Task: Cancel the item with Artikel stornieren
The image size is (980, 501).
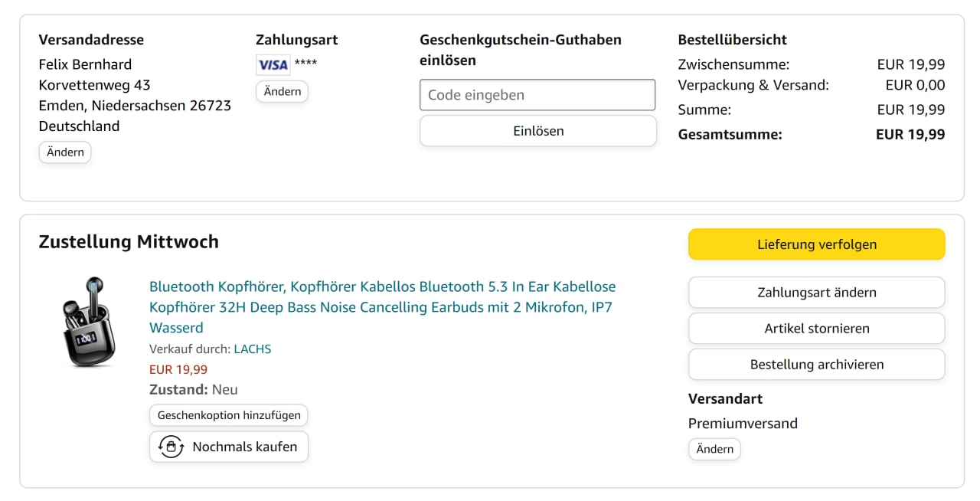Action: (x=816, y=329)
